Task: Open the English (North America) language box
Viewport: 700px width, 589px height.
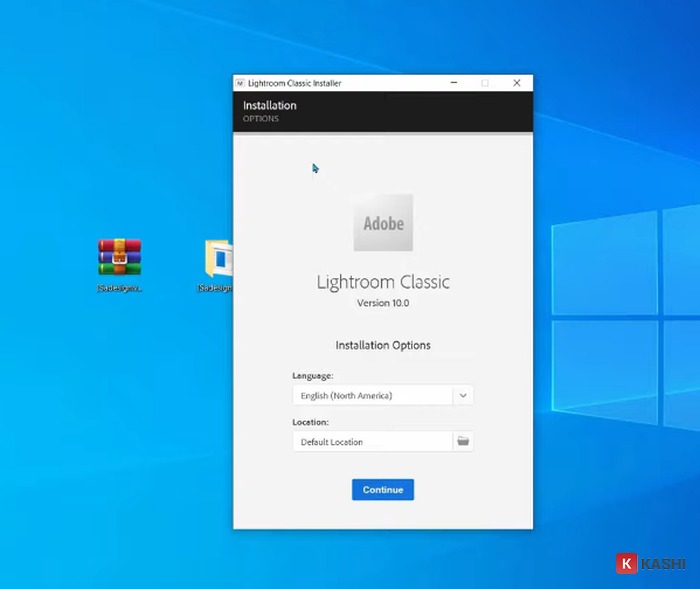Action: point(372,395)
